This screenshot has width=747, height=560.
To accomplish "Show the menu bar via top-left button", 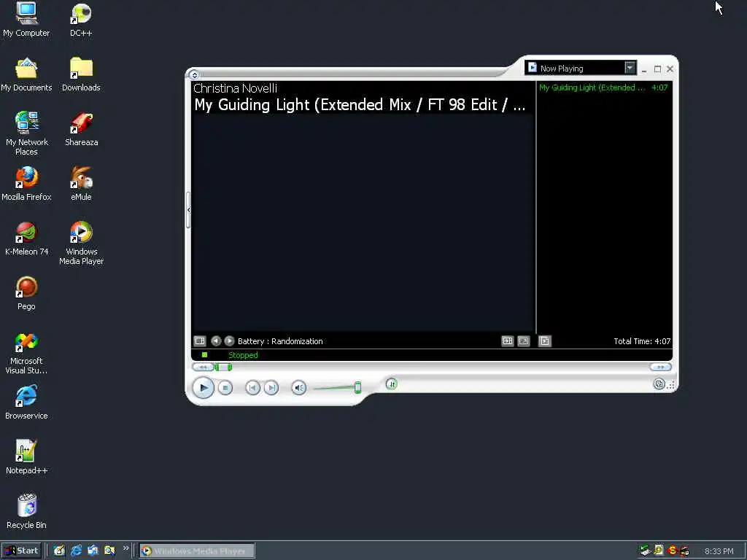I will (194, 75).
